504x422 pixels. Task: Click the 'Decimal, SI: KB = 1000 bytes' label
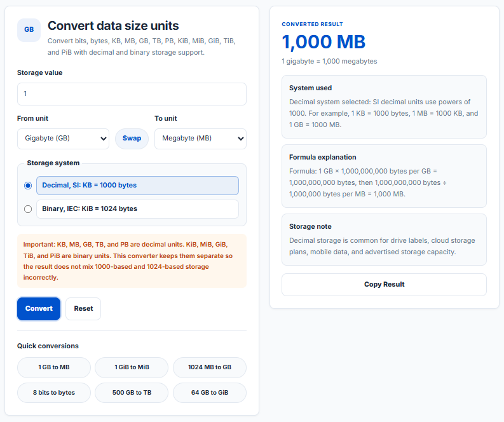137,186
